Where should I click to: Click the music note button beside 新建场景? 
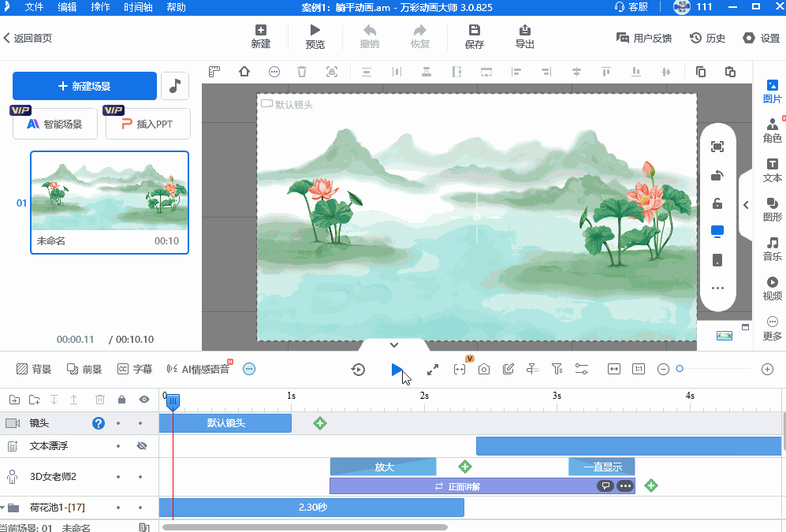pos(174,86)
